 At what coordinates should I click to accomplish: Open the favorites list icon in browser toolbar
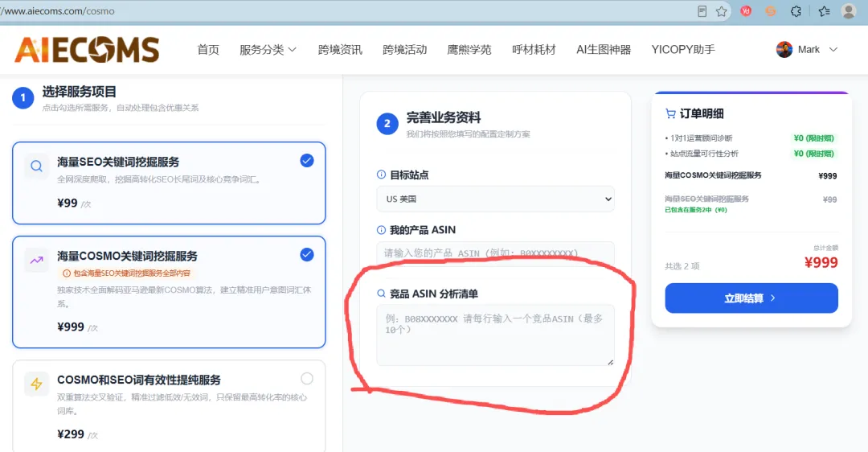pos(825,11)
